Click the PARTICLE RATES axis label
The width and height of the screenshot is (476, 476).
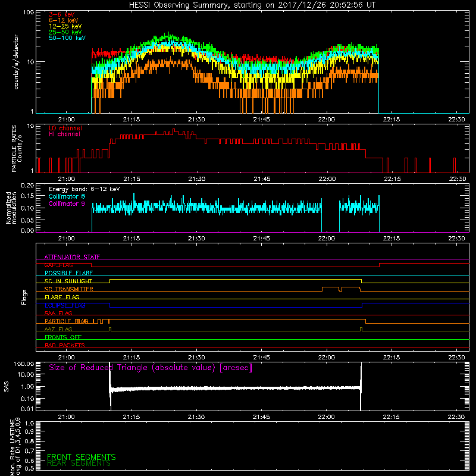17,149
